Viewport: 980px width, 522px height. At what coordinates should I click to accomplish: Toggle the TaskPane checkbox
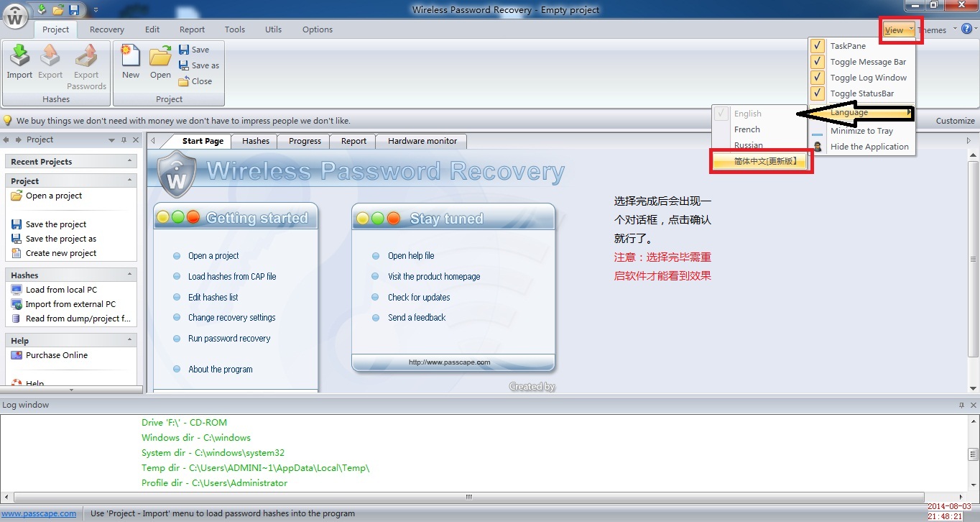click(818, 46)
